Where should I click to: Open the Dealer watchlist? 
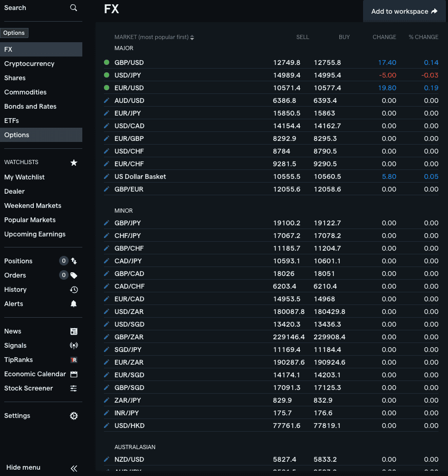tap(14, 192)
